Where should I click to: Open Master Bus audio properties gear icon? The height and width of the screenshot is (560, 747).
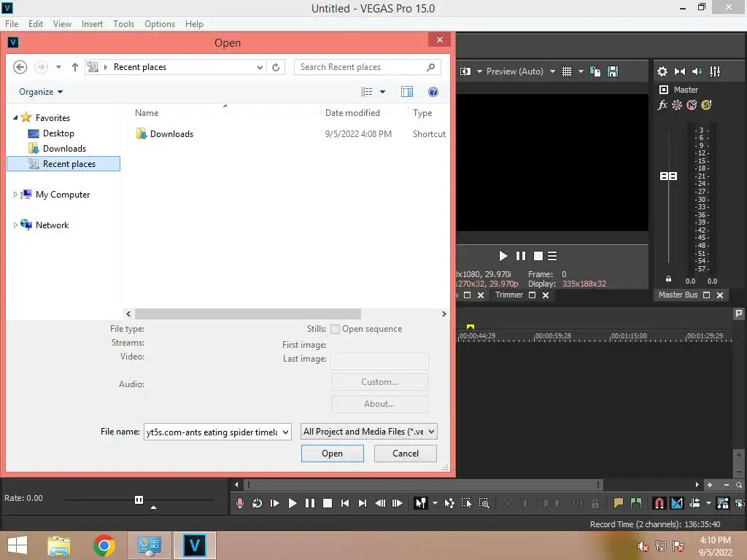[662, 71]
